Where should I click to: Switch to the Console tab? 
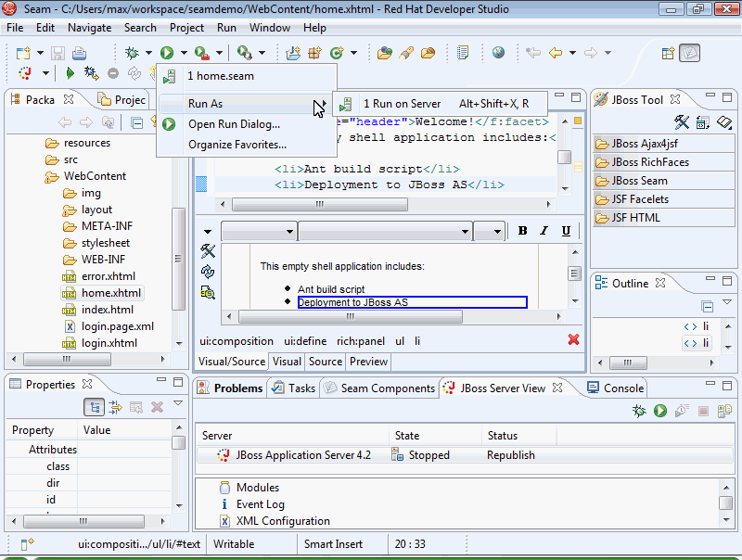click(615, 388)
